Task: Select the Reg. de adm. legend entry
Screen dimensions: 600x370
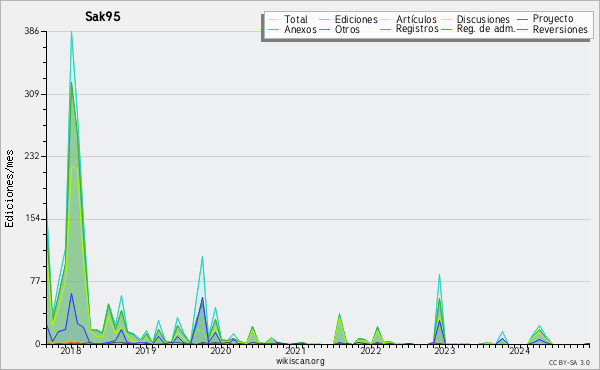Action: pos(486,29)
